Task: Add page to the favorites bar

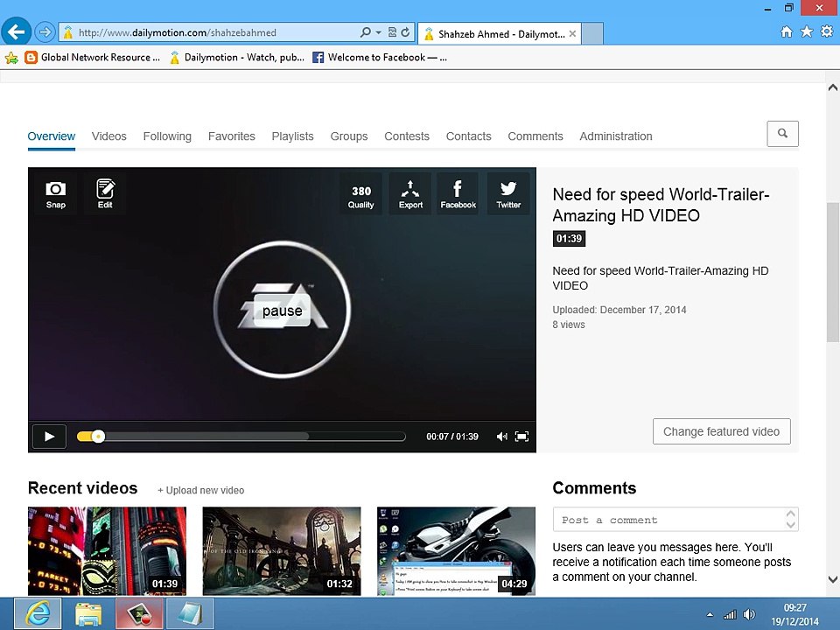Action: pyautogui.click(x=11, y=58)
